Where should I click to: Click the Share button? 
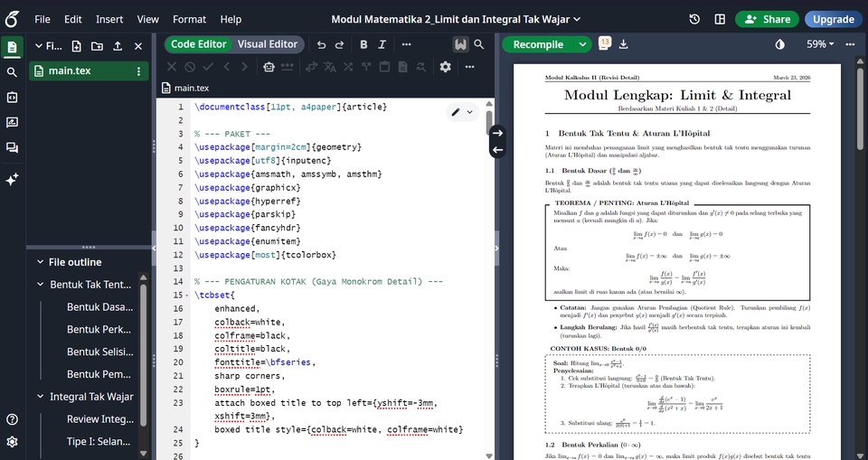767,19
